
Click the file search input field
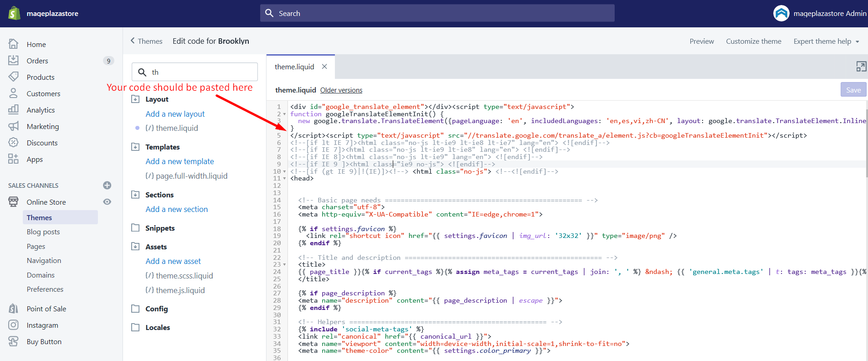[195, 72]
